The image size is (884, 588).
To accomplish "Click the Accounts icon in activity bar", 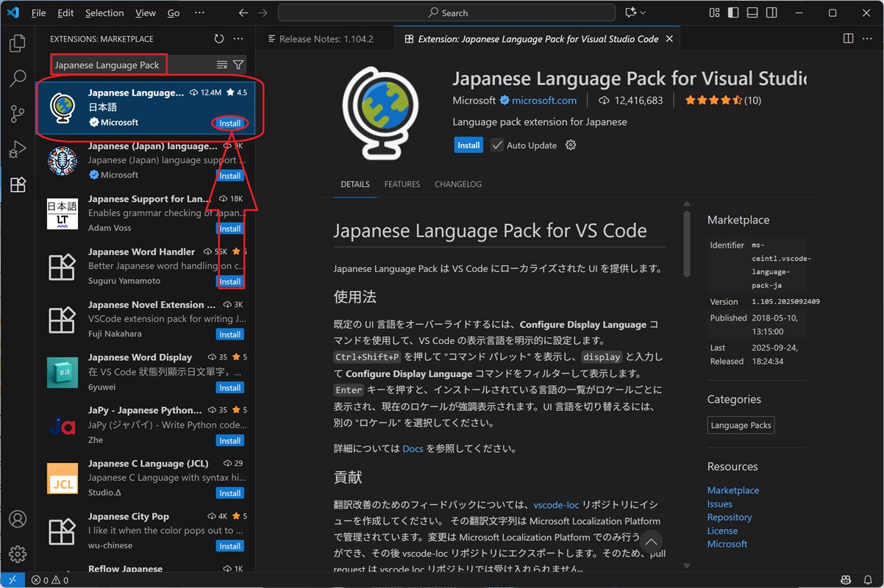I will [18, 519].
